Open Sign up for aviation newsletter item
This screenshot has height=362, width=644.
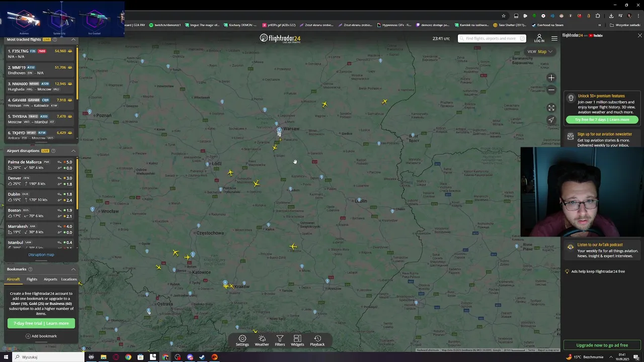(602, 139)
